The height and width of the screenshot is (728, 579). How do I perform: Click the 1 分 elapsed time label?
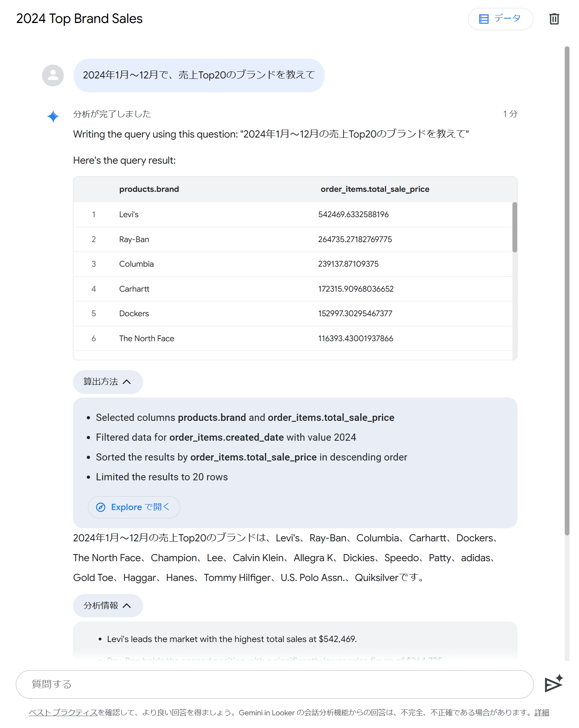510,114
